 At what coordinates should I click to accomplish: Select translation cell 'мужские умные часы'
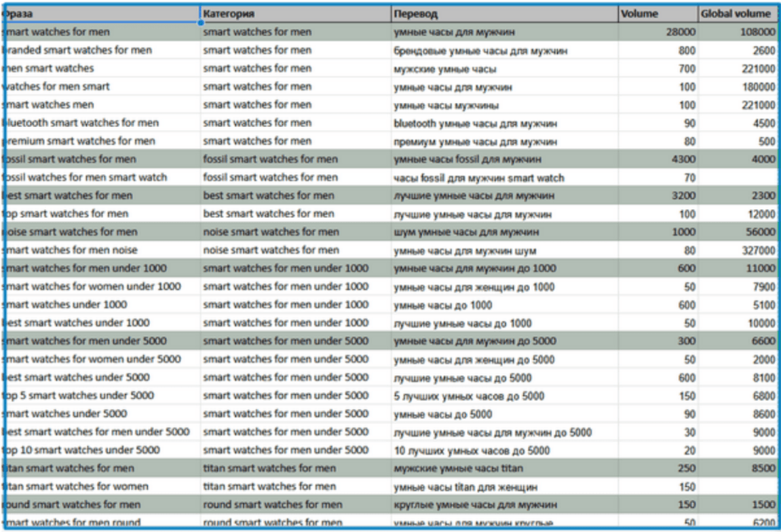point(505,69)
